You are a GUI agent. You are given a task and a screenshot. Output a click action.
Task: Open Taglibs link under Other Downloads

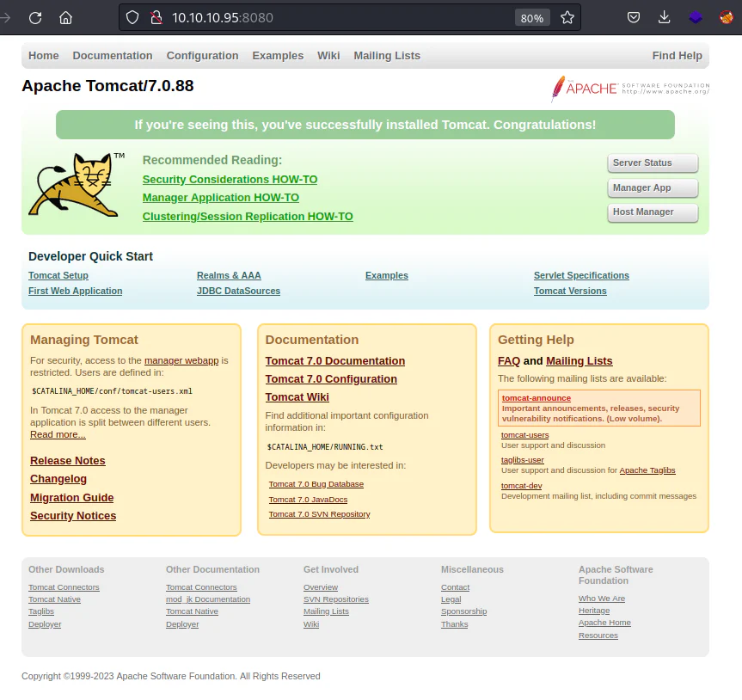pyautogui.click(x=41, y=611)
